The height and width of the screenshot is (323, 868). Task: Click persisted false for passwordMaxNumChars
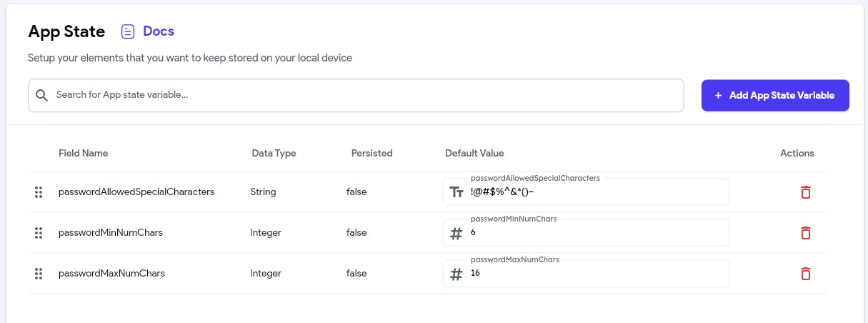click(x=356, y=274)
